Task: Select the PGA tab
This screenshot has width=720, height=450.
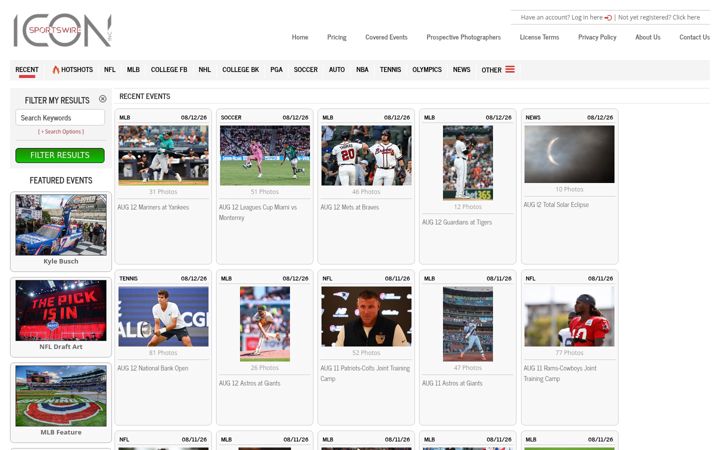Action: pos(276,69)
